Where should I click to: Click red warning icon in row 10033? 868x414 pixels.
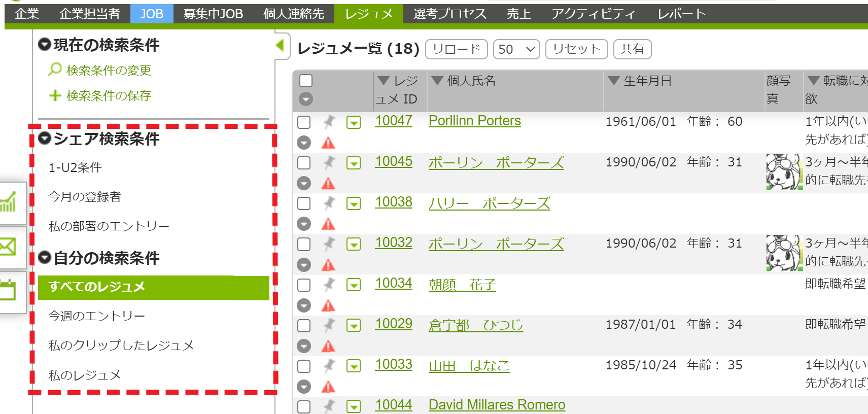tap(328, 387)
